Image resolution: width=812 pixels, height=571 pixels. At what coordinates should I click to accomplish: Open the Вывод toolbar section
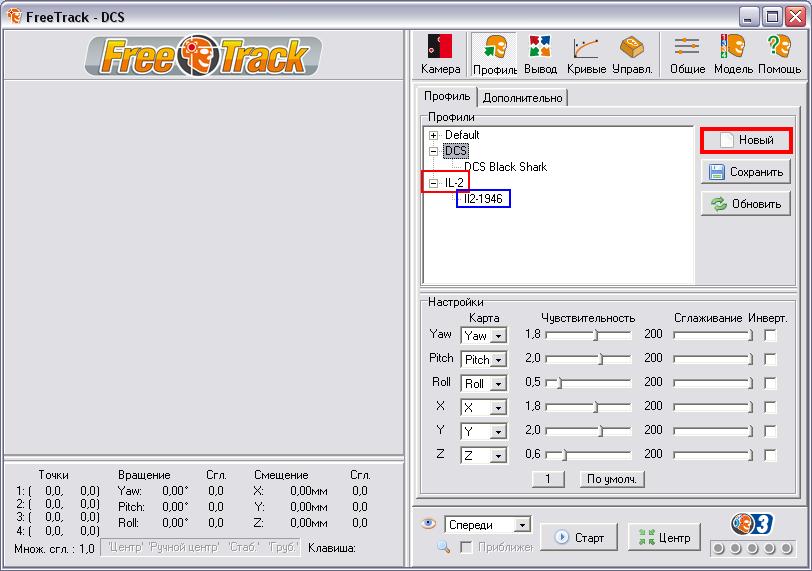pyautogui.click(x=540, y=55)
